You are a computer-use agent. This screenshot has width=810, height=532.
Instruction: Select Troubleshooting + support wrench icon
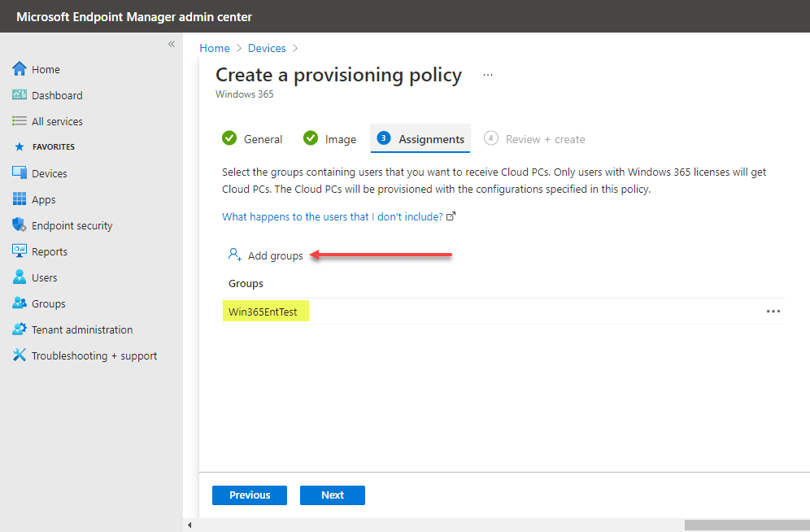[x=20, y=355]
